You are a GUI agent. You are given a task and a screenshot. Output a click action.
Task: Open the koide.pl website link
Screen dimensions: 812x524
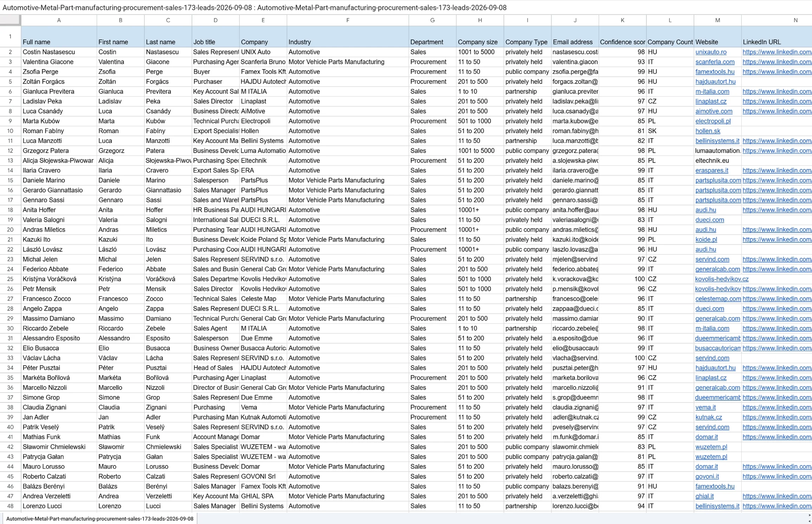706,240
